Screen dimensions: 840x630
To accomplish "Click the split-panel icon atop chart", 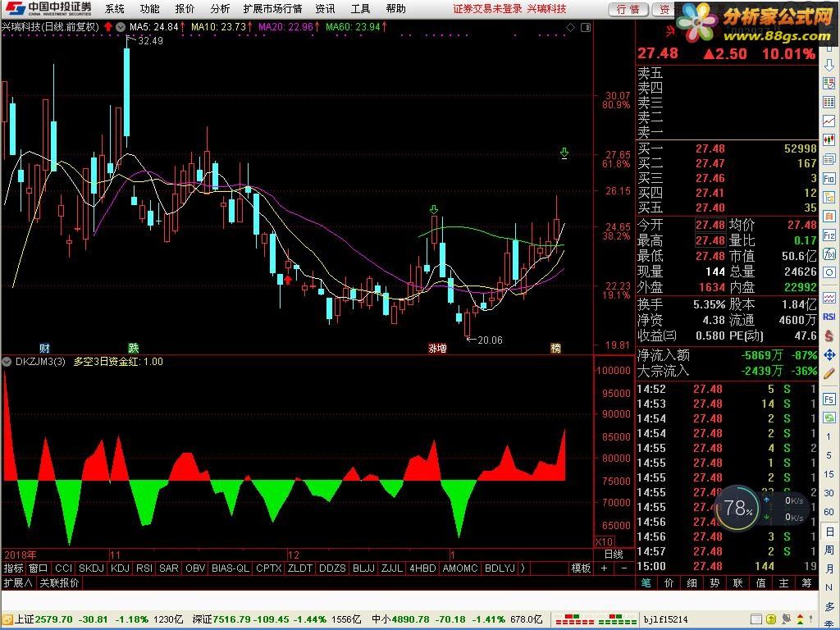I will click(x=586, y=27).
